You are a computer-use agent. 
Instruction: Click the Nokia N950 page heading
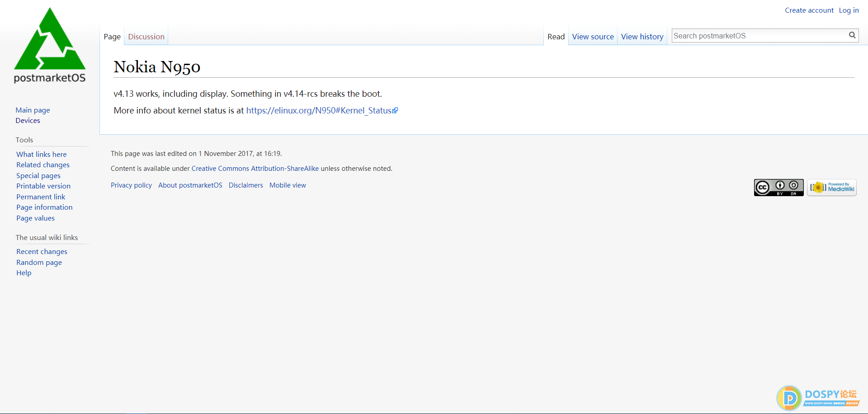(x=157, y=67)
